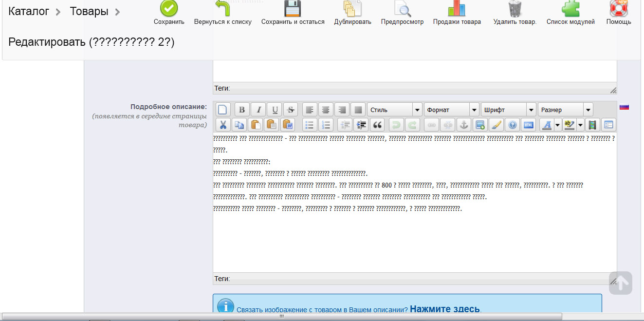Clean up formatting with brush icon
This screenshot has width=644, height=321.
click(x=496, y=125)
